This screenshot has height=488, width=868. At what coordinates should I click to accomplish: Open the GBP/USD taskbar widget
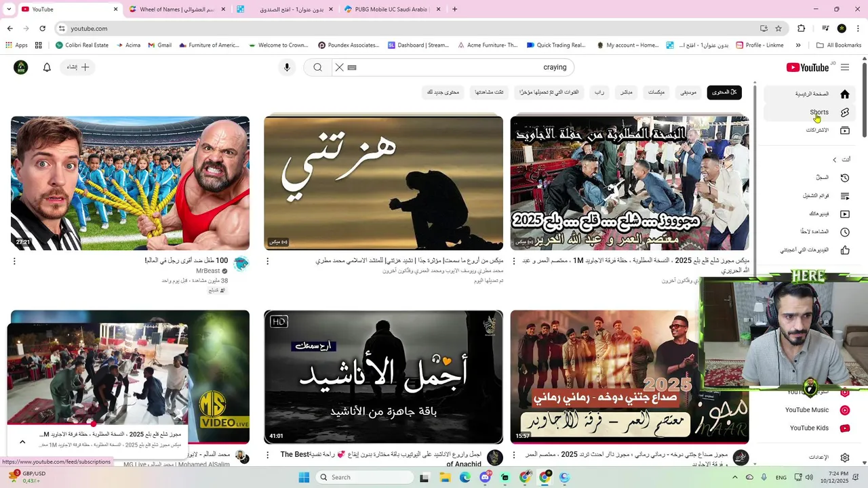click(x=27, y=477)
